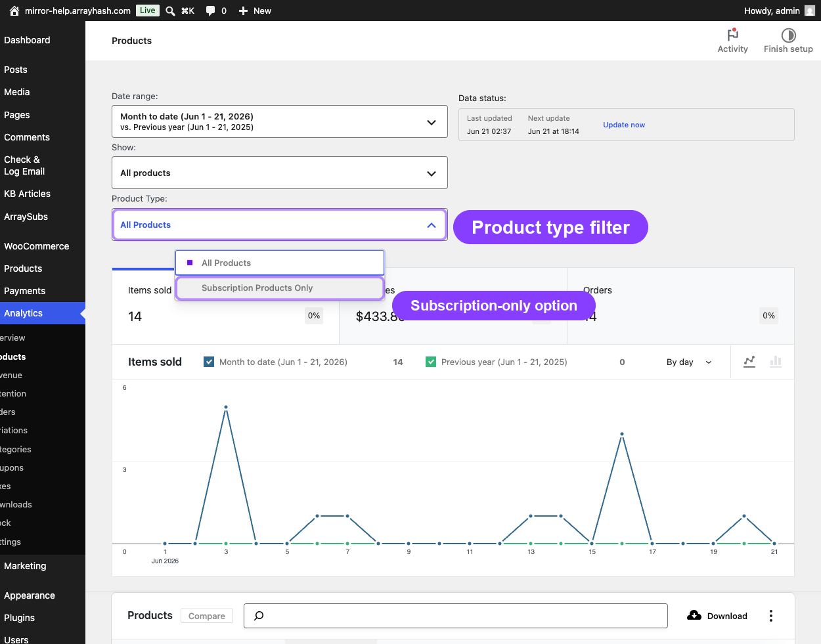The width and height of the screenshot is (821, 644).
Task: Click Update now link
Action: (x=624, y=125)
